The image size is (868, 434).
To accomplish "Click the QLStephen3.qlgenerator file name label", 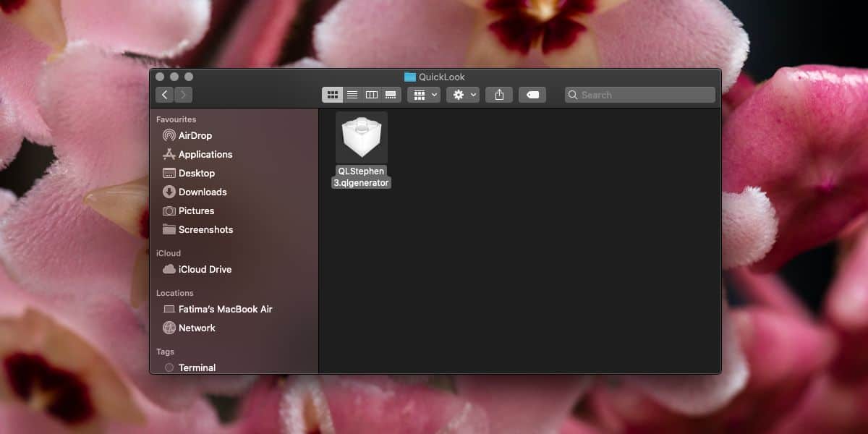I will pyautogui.click(x=362, y=177).
